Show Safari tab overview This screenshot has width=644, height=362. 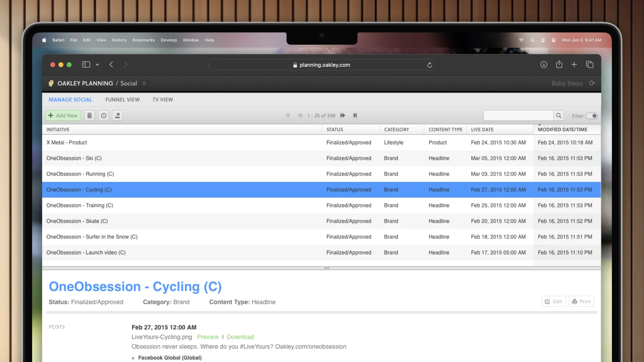point(590,65)
